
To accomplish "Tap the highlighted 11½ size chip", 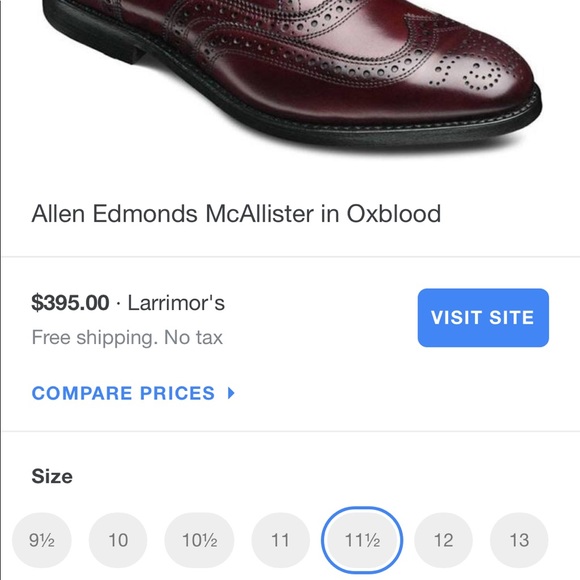I will pyautogui.click(x=362, y=540).
